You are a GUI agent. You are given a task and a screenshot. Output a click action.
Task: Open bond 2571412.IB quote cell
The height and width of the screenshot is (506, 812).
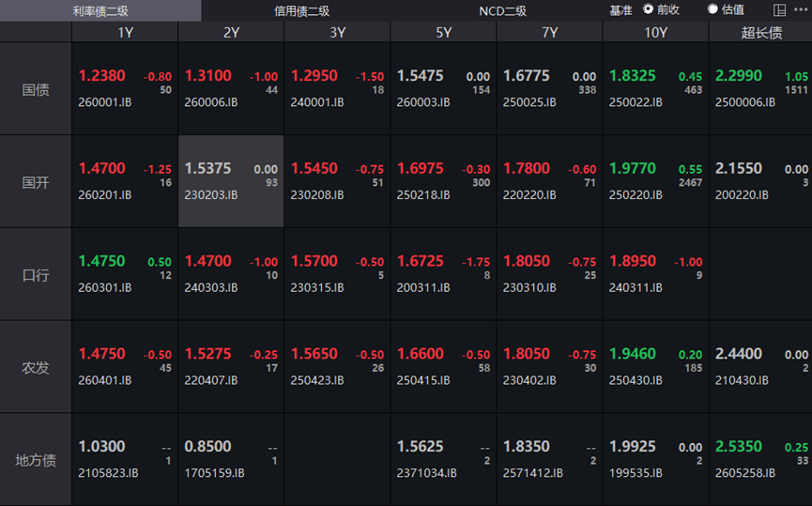coord(549,460)
